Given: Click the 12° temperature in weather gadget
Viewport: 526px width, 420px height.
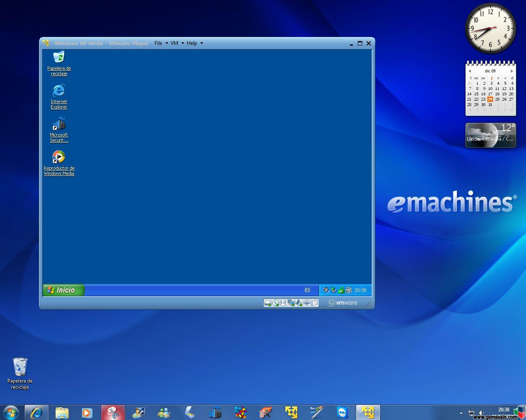Looking at the screenshot, I should 507,128.
